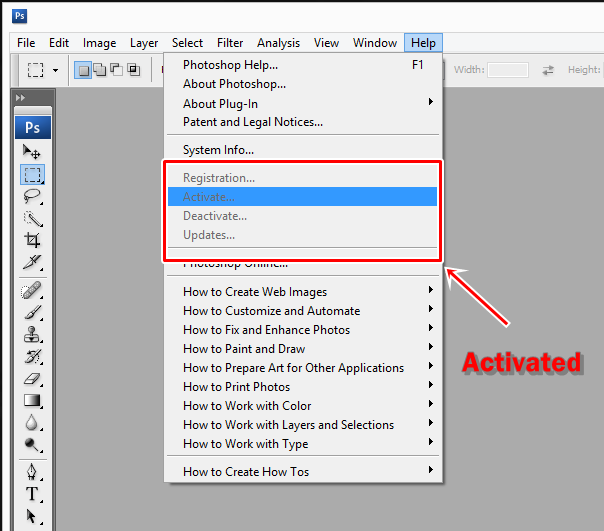This screenshot has height=531, width=604.
Task: Open the Image menu
Action: pyautogui.click(x=99, y=43)
